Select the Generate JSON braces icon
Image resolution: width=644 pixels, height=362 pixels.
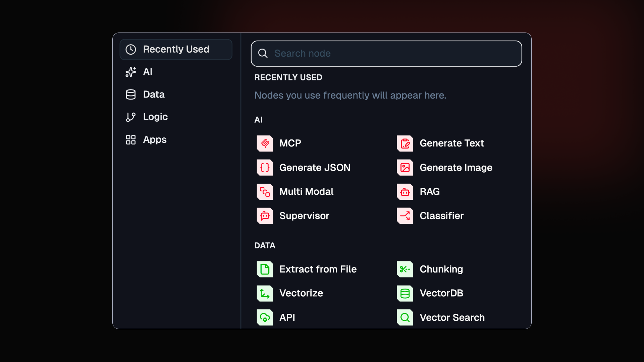tap(265, 168)
